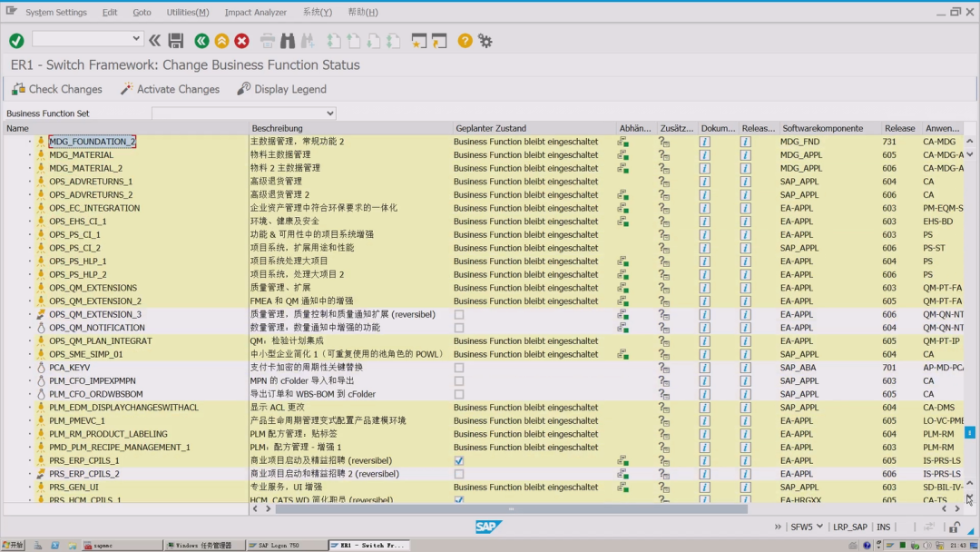Open the 帮助(H) help menu

tap(362, 12)
